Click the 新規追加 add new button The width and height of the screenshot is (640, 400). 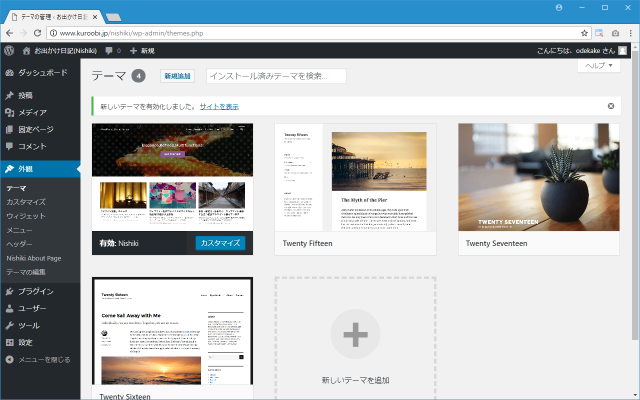(177, 76)
